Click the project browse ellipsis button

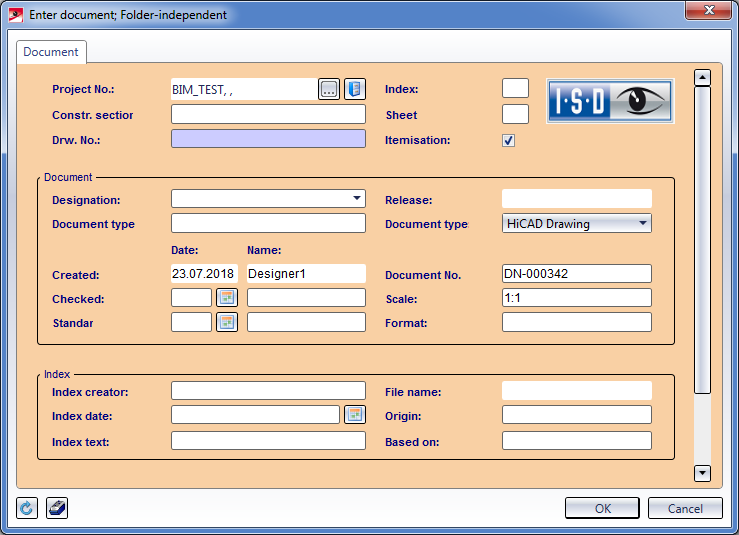pyautogui.click(x=329, y=89)
